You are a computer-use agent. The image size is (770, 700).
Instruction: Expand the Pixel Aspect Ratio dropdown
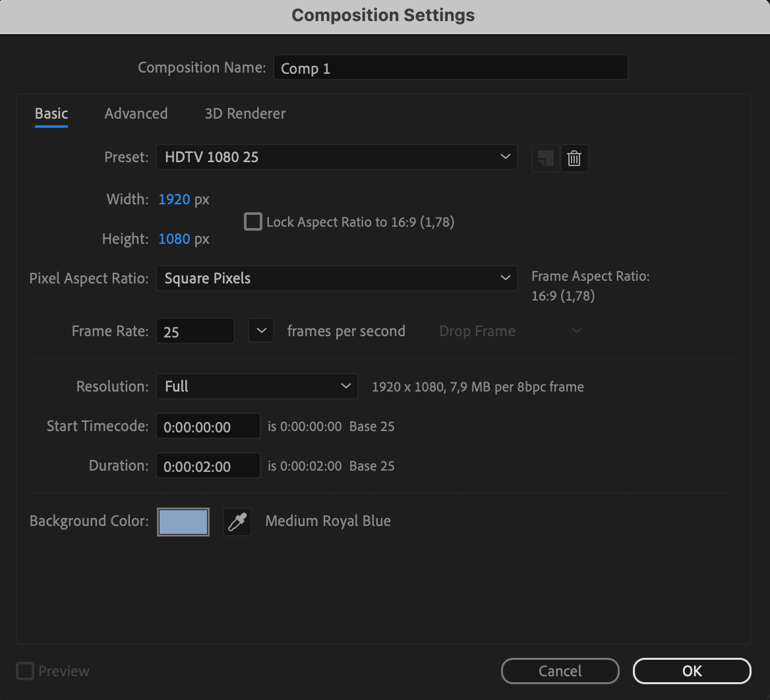(336, 278)
